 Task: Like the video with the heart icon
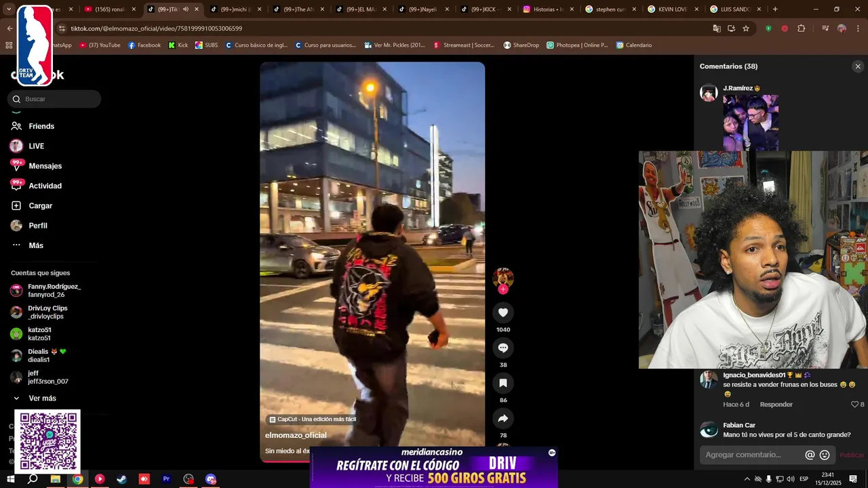click(x=503, y=312)
